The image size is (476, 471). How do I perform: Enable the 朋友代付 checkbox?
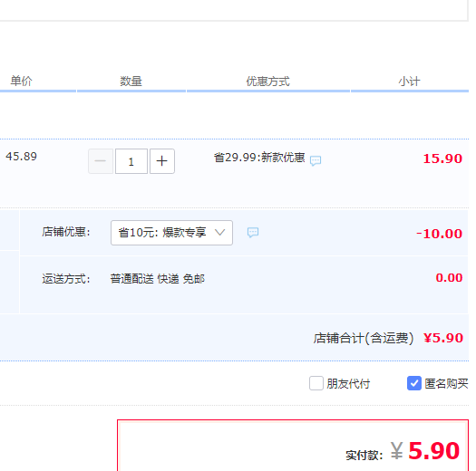pyautogui.click(x=316, y=383)
